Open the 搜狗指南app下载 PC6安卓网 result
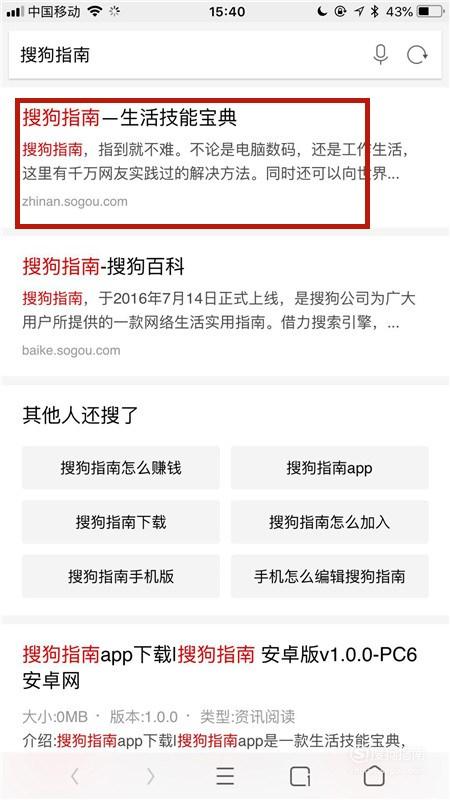Viewport: 450px width, 800px height. point(220,667)
